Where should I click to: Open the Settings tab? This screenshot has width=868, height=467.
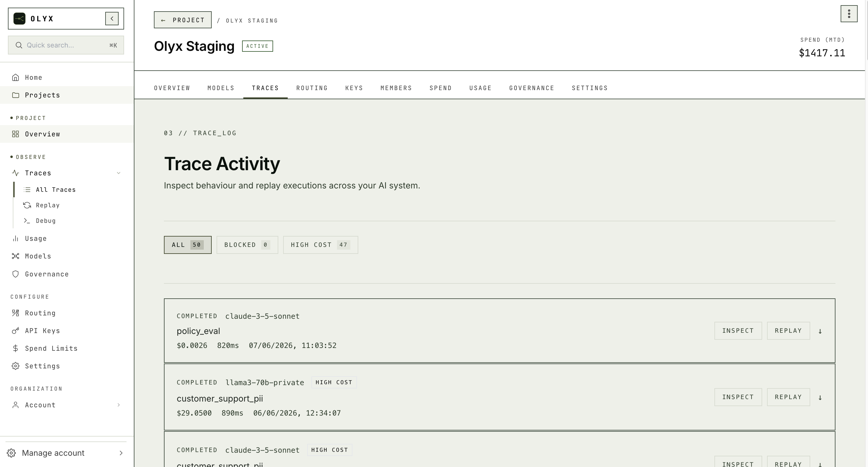click(x=590, y=88)
